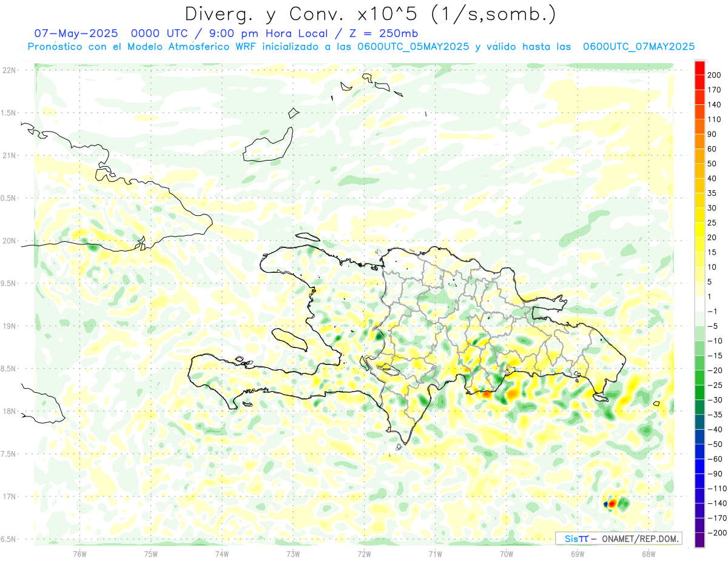
Task: Click the "17N" latitude label
Action: pyautogui.click(x=8, y=497)
